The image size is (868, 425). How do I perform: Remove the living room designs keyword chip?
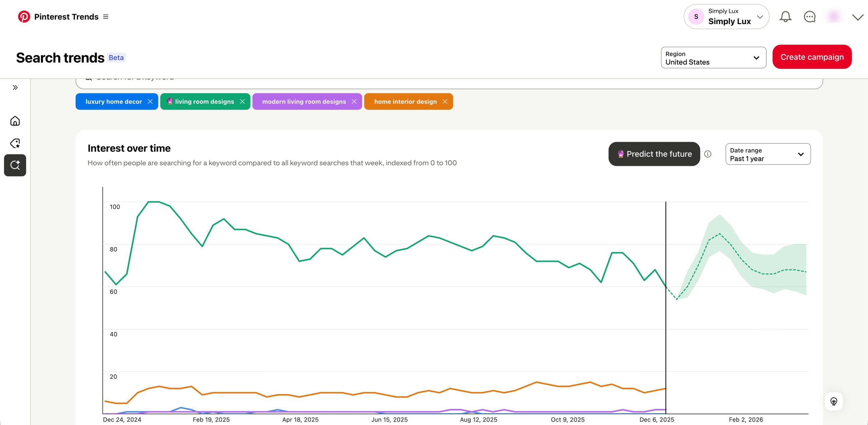(242, 101)
